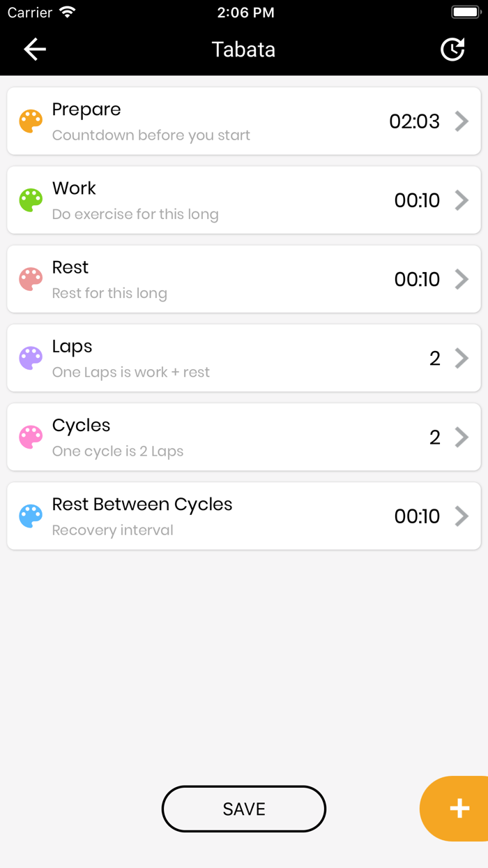488x868 pixels.
Task: Select the pink Rest palette icon
Action: coord(29,278)
